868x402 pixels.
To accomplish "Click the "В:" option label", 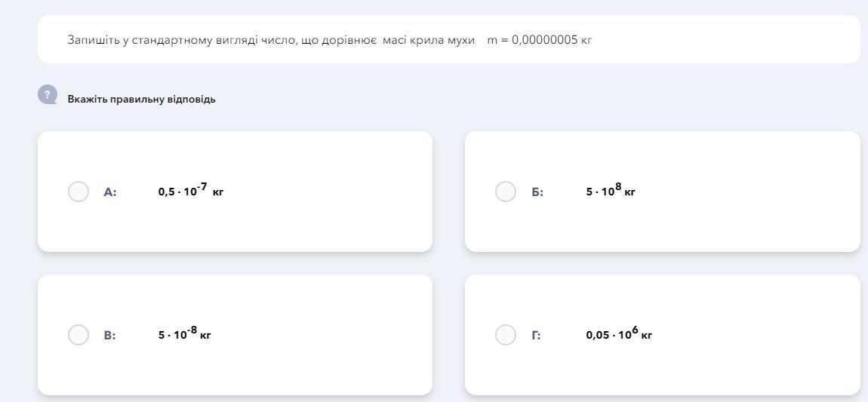I will pyautogui.click(x=110, y=335).
